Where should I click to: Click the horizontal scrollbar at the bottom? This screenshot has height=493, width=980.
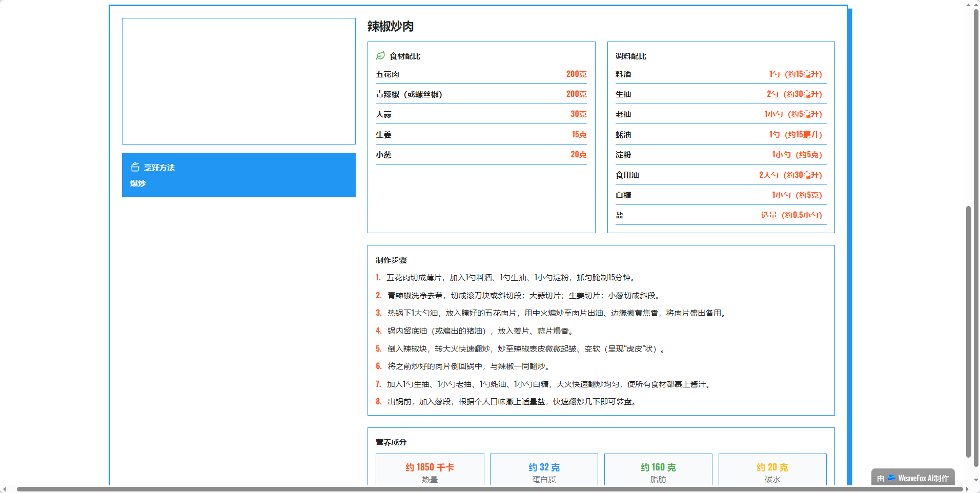489,489
